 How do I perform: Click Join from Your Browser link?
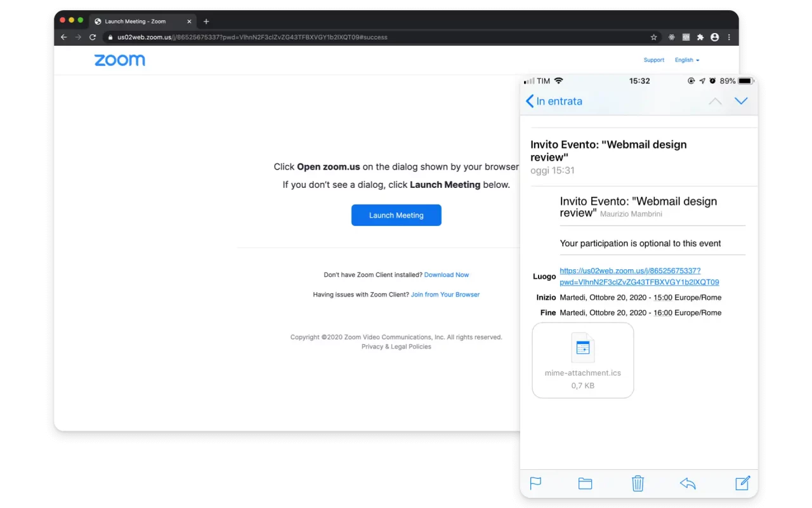[x=445, y=295]
